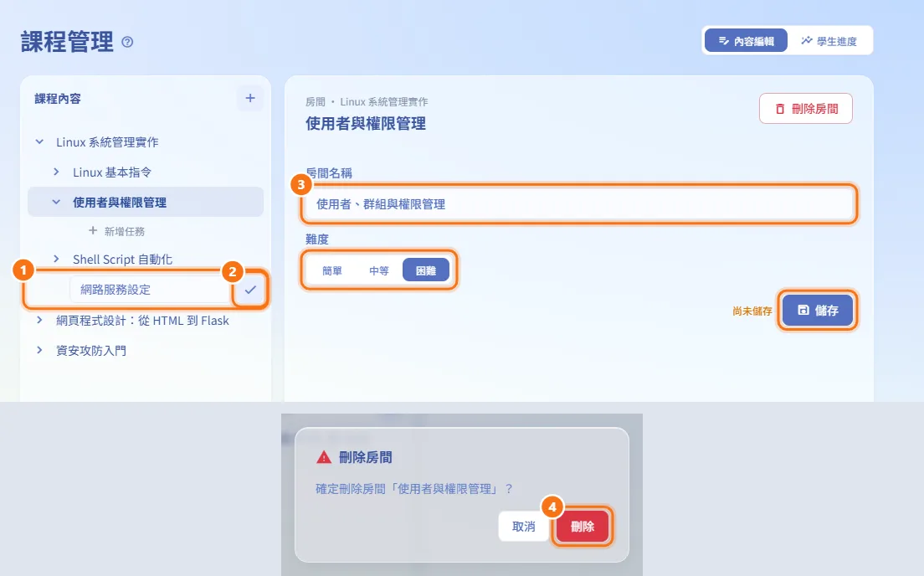Image resolution: width=924 pixels, height=576 pixels.
Task: Select Linux 基本指令 in the tree
Action: coord(112,172)
